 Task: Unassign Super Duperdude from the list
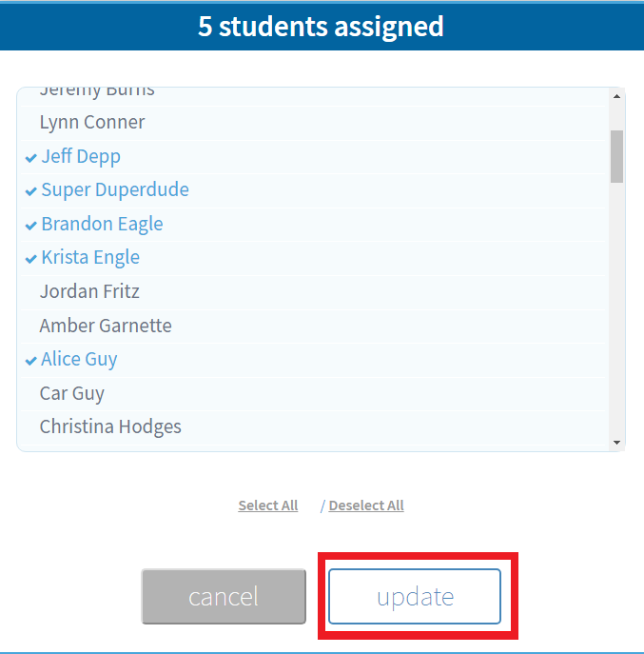tap(115, 189)
